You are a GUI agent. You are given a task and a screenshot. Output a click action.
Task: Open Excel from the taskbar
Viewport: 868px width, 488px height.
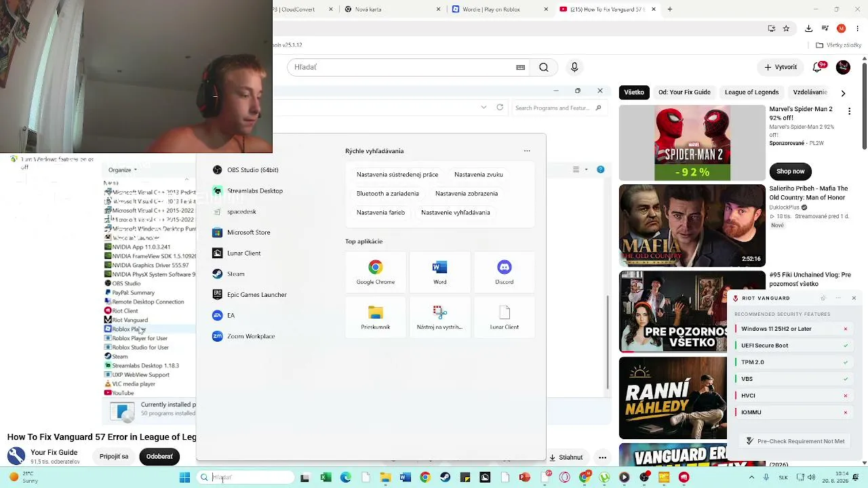(x=325, y=478)
